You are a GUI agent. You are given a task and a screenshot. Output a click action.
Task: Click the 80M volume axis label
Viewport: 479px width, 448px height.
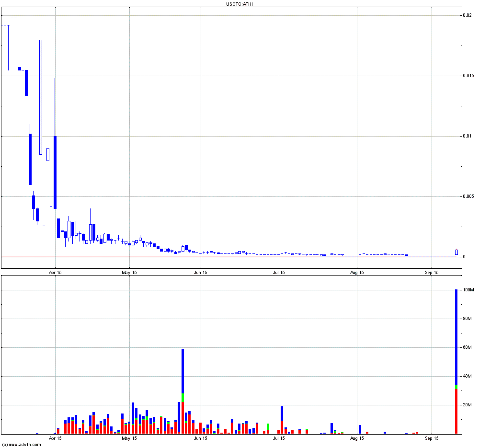468,319
